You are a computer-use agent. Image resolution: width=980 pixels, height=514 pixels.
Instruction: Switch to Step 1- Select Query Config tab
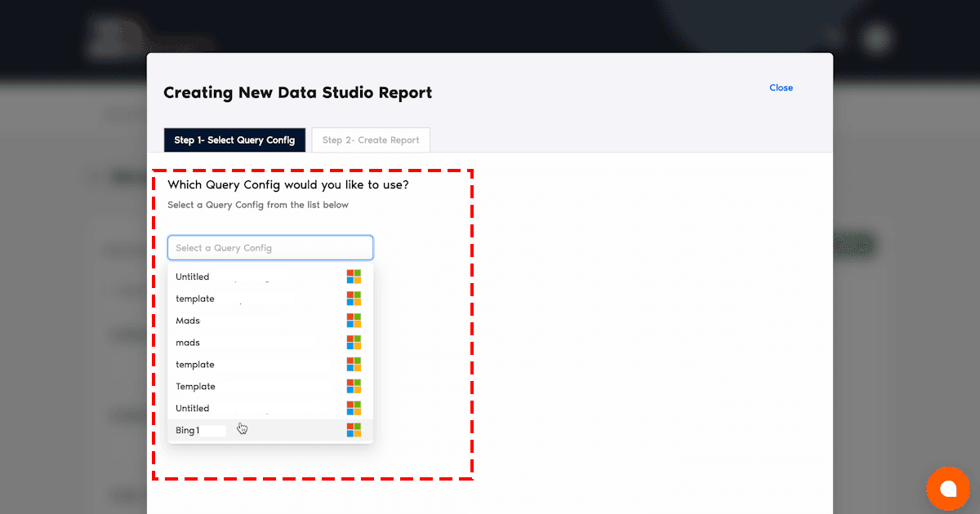(234, 140)
